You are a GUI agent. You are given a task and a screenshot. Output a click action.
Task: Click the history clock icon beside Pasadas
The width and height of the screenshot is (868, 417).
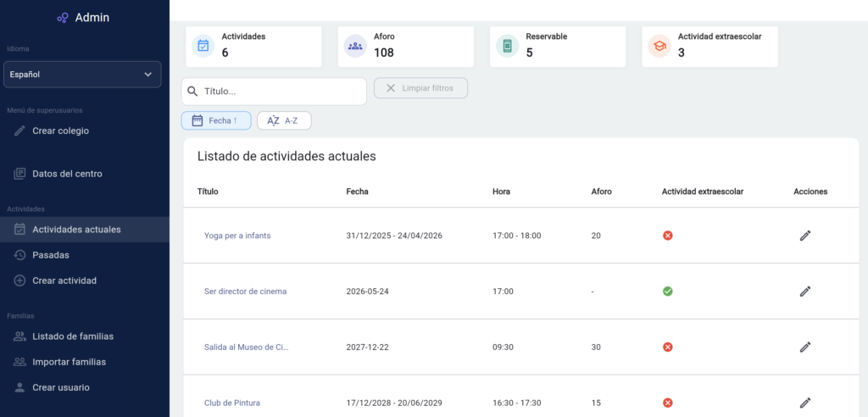[19, 255]
